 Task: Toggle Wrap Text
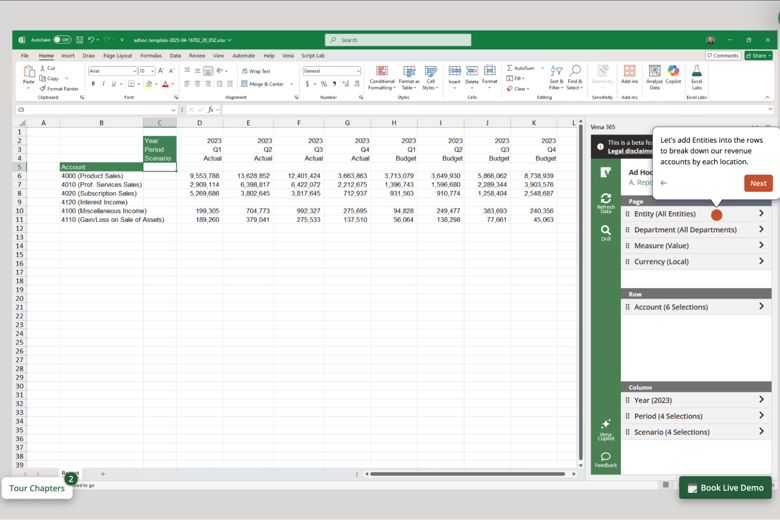pyautogui.click(x=256, y=71)
